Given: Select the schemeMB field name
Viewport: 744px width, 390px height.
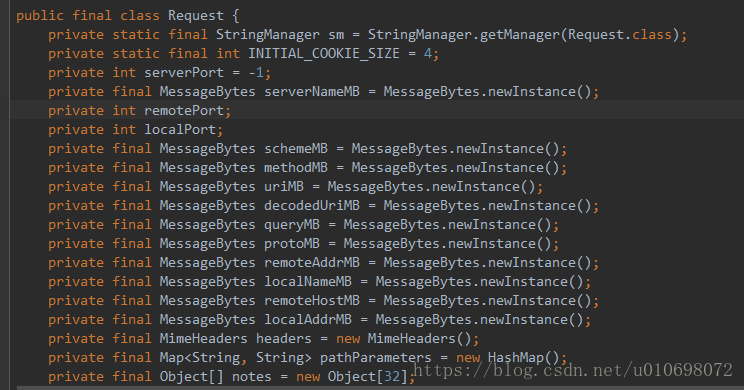Looking at the screenshot, I should pyautogui.click(x=296, y=149).
